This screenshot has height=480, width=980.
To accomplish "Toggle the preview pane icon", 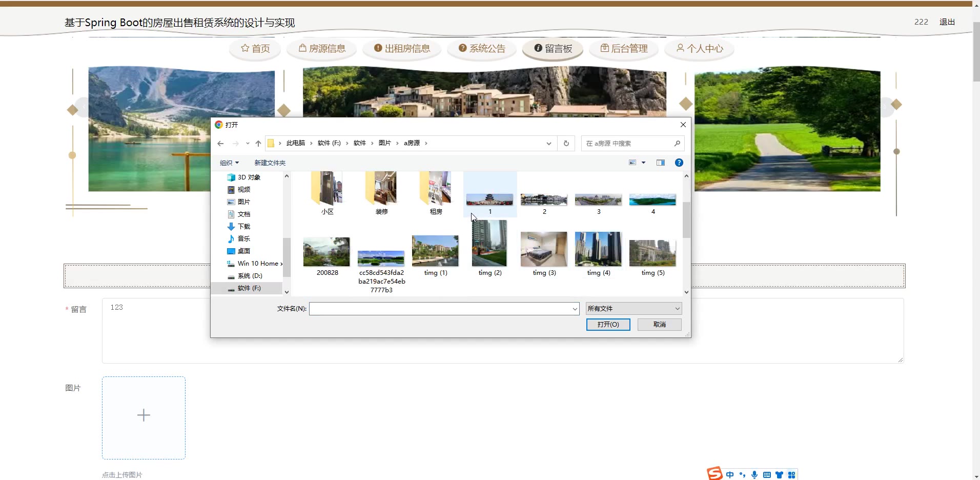I will (661, 163).
